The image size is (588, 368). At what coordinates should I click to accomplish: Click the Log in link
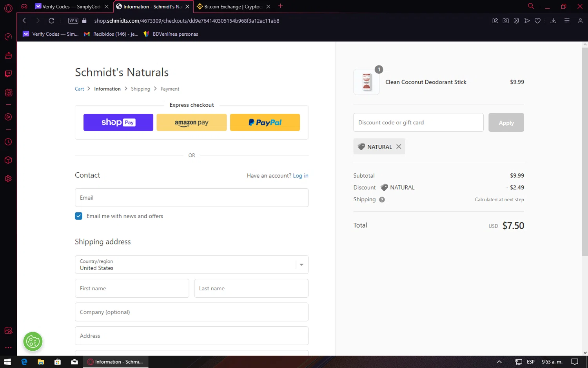pyautogui.click(x=301, y=176)
